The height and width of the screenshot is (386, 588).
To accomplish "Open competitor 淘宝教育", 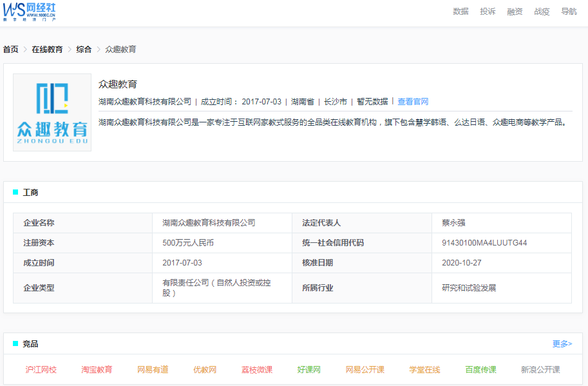I will (x=97, y=369).
